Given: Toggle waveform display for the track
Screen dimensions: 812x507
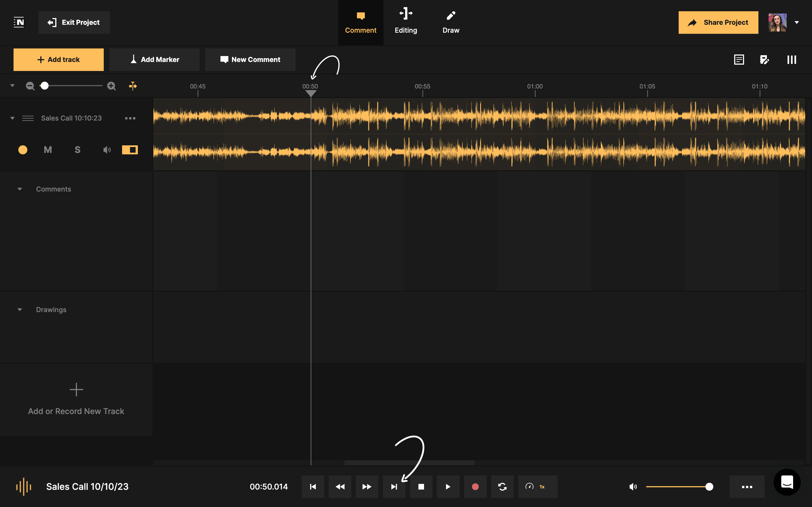Looking at the screenshot, I should [x=130, y=150].
